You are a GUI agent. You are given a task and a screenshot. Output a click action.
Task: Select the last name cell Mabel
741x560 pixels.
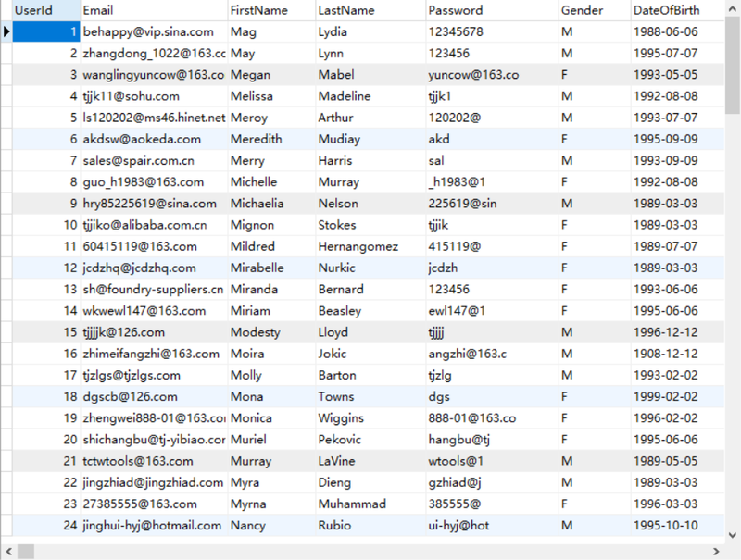pyautogui.click(x=370, y=75)
